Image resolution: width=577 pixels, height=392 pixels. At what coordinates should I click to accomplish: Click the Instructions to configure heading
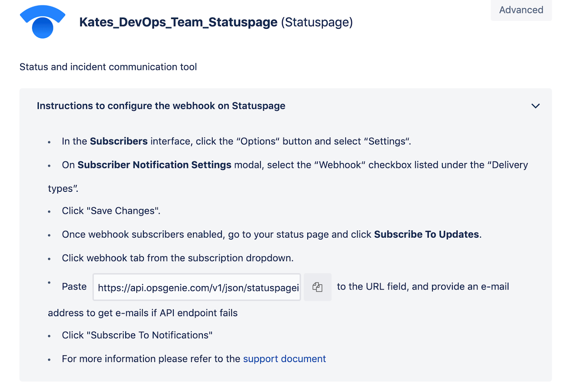[x=160, y=106]
